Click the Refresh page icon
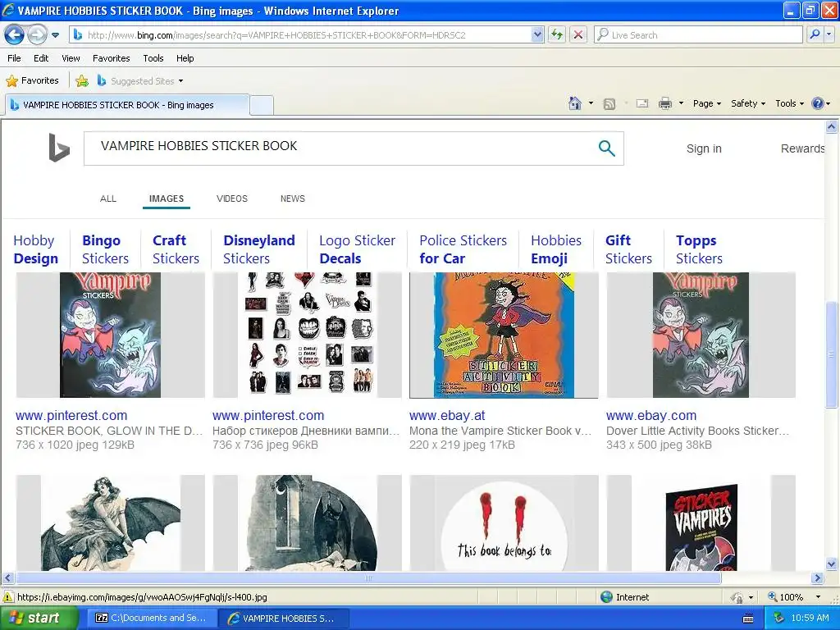 [557, 34]
